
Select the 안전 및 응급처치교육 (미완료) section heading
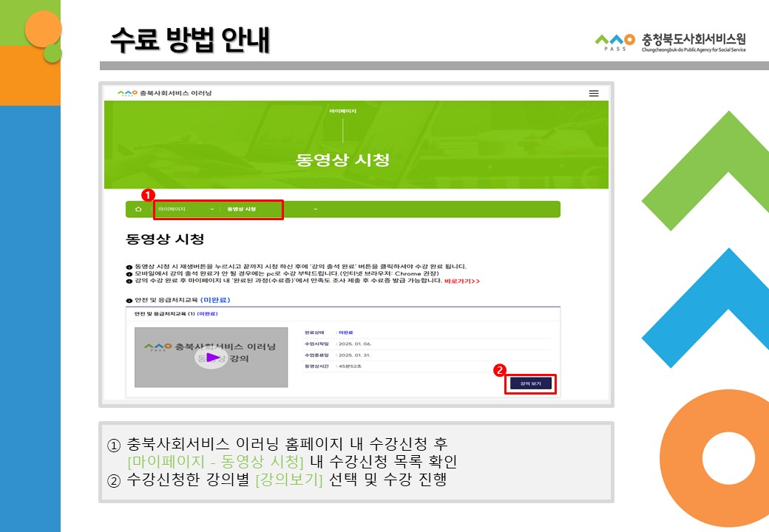pyautogui.click(x=178, y=300)
